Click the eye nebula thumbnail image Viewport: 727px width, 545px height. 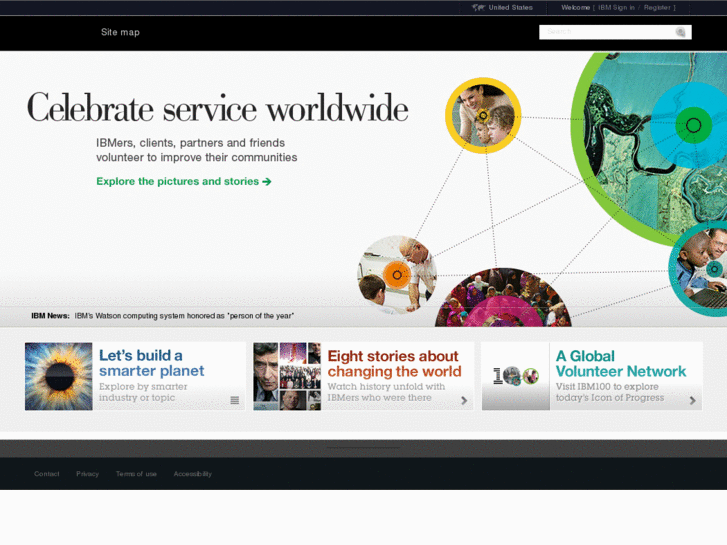pos(58,376)
